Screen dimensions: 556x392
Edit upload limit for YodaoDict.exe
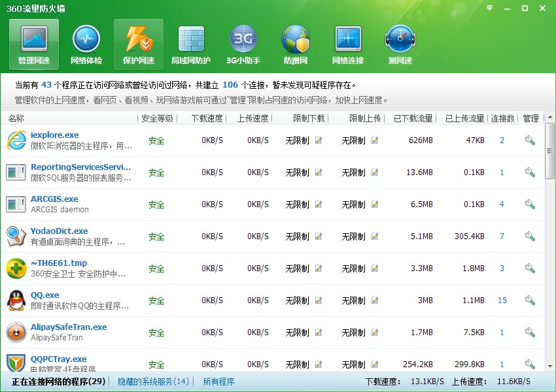click(x=374, y=237)
